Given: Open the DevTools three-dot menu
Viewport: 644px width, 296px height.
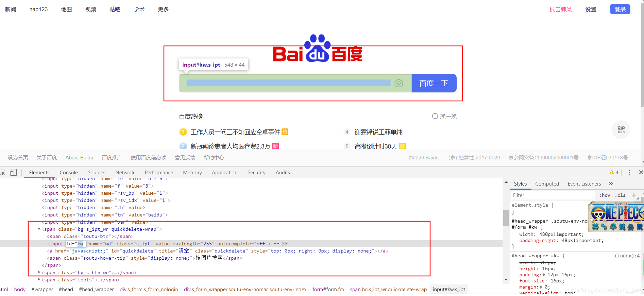Looking at the screenshot, I should (629, 173).
